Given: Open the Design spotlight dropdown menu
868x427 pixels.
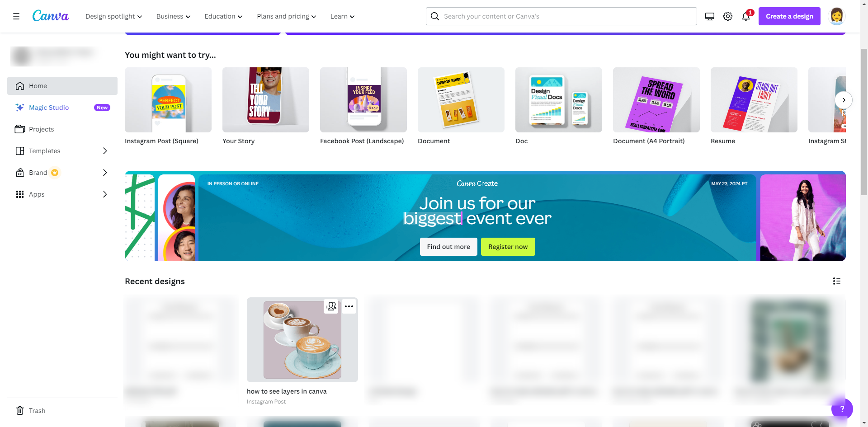Looking at the screenshot, I should pyautogui.click(x=114, y=16).
